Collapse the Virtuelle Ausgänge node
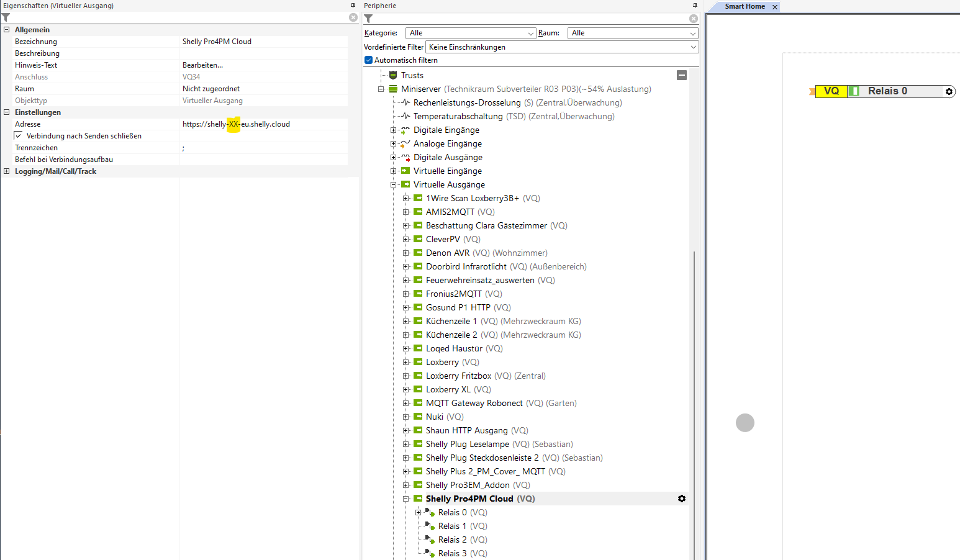The width and height of the screenshot is (960, 560). point(394,184)
